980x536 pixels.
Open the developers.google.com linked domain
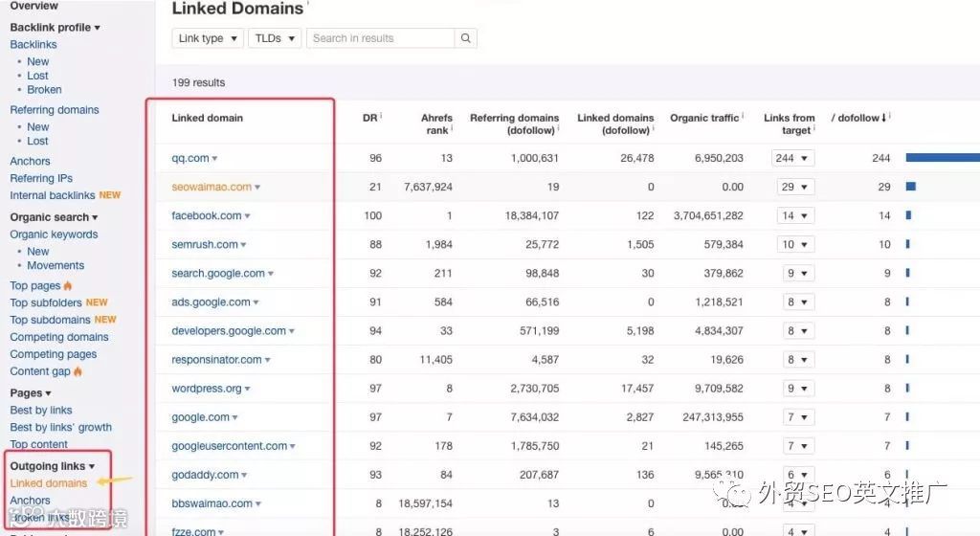(229, 330)
